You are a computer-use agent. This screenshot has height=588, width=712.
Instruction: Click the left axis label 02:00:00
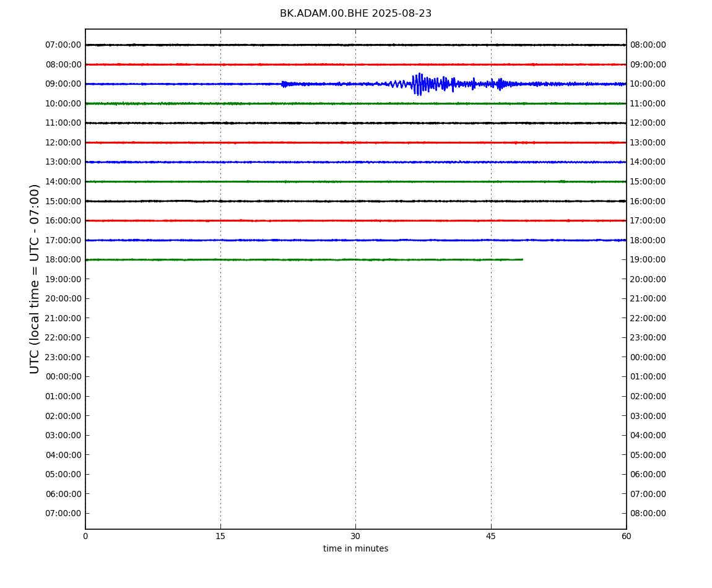63,416
